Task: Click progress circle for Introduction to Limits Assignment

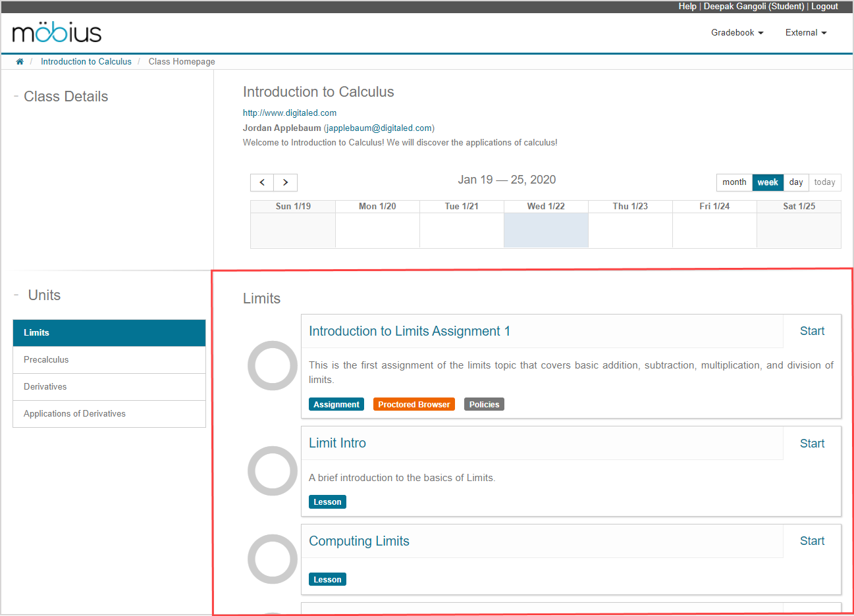Action: (273, 366)
